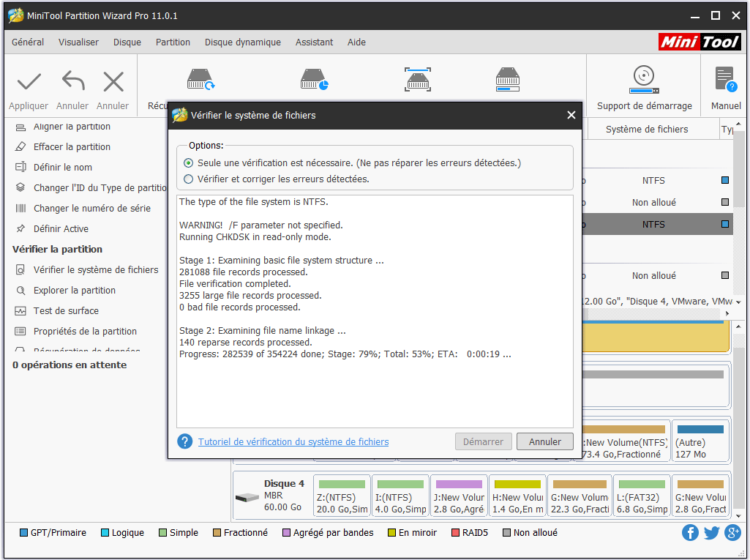Screen dimensions: 750x560
Task: Expand the disk info dropdown arrow near VMware
Action: (738, 302)
